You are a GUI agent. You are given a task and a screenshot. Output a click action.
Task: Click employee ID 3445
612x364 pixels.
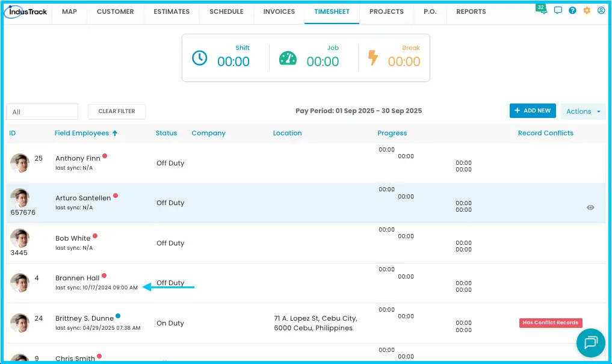[x=19, y=253]
